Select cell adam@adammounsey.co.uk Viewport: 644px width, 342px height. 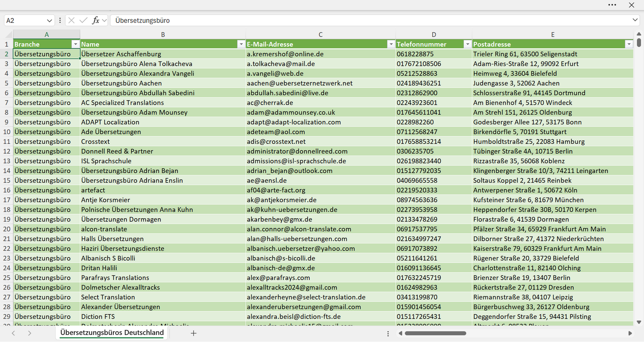pyautogui.click(x=320, y=112)
